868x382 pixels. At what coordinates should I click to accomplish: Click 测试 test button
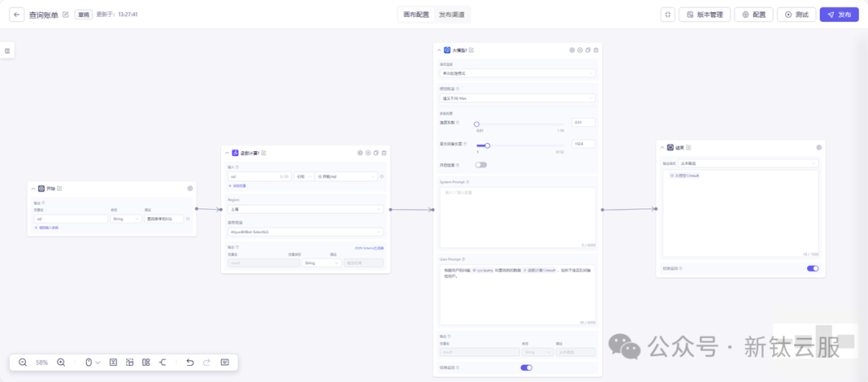pyautogui.click(x=796, y=14)
